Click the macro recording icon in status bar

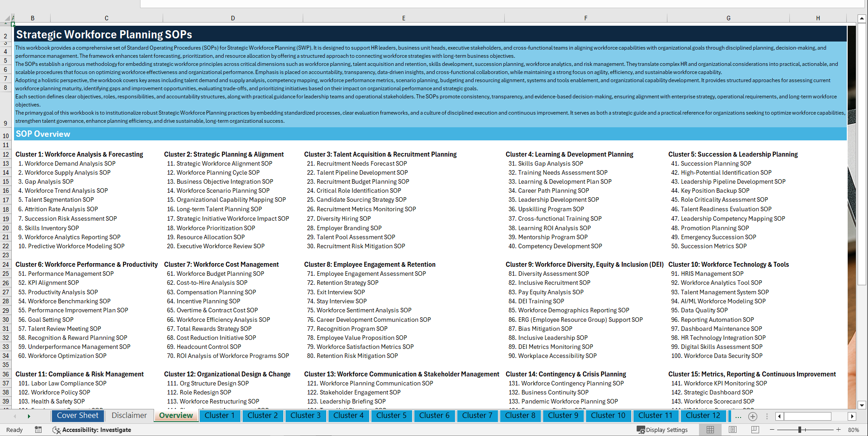coord(38,430)
